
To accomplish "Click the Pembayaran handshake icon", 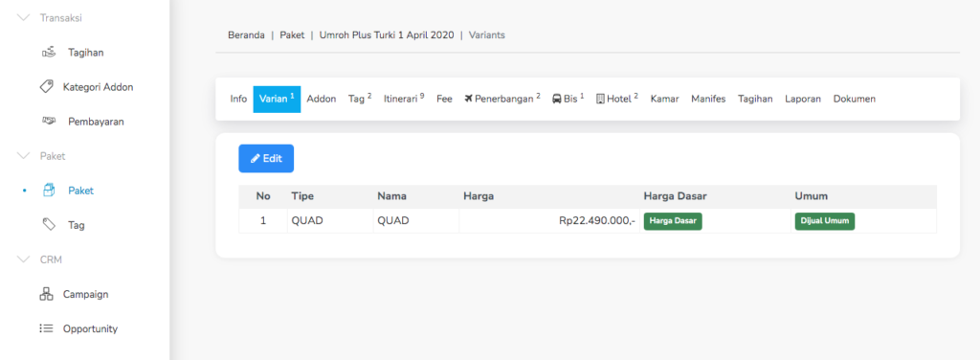I will (x=49, y=122).
